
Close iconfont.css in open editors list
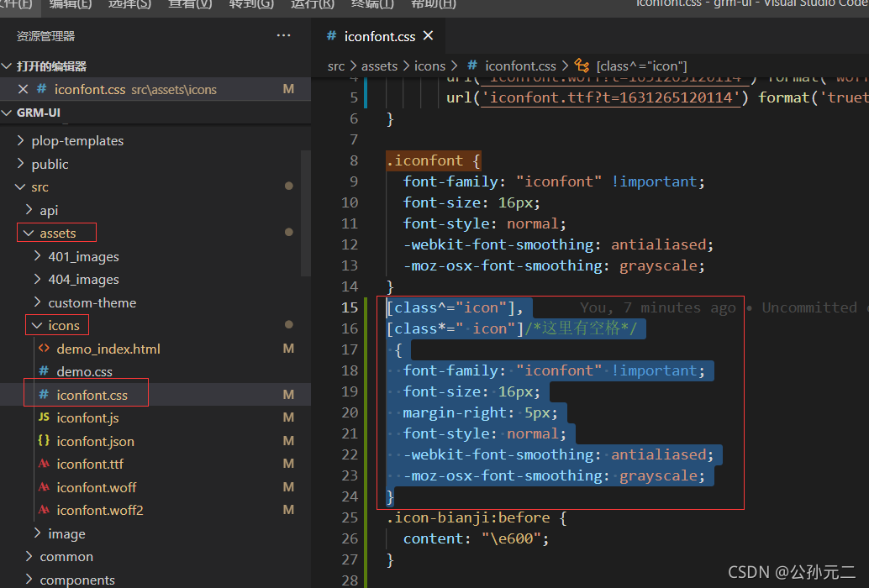pyautogui.click(x=23, y=89)
